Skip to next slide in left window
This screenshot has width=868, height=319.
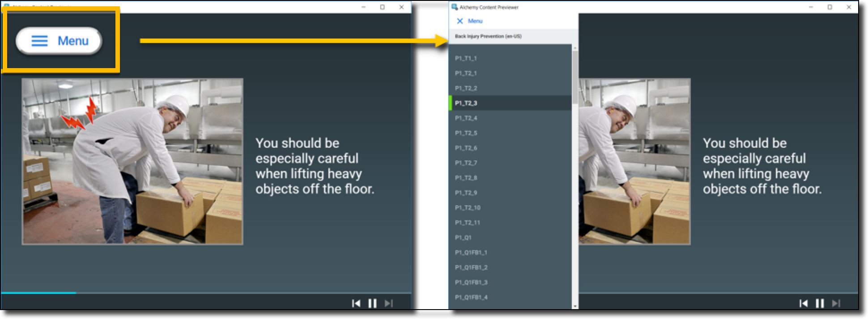(389, 303)
